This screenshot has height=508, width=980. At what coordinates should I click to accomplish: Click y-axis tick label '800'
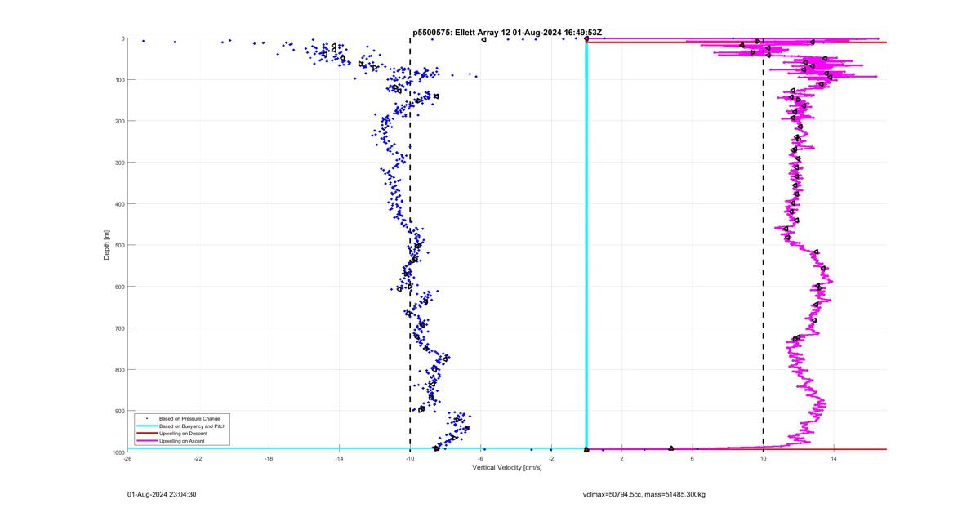[118, 370]
